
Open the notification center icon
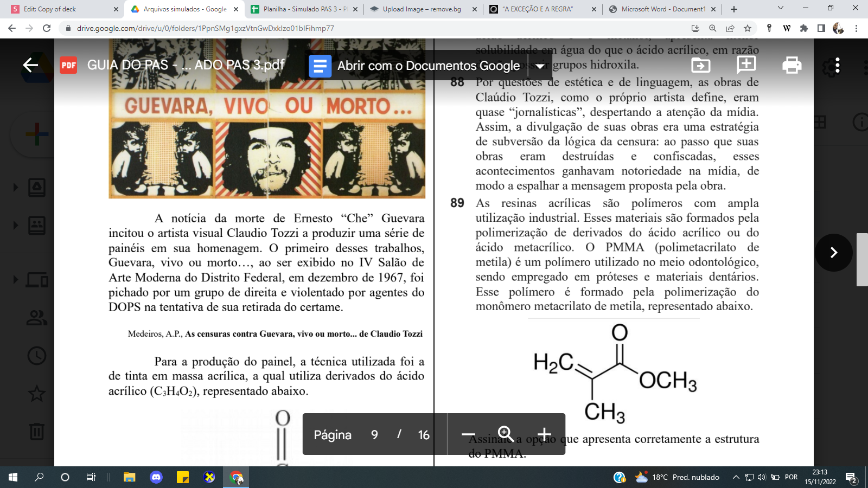[x=851, y=478]
